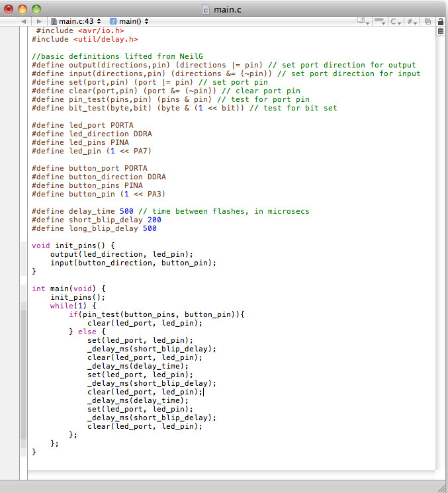Click the '<avr/io.h>' include text
The width and height of the screenshot is (448, 493).
coord(101,30)
